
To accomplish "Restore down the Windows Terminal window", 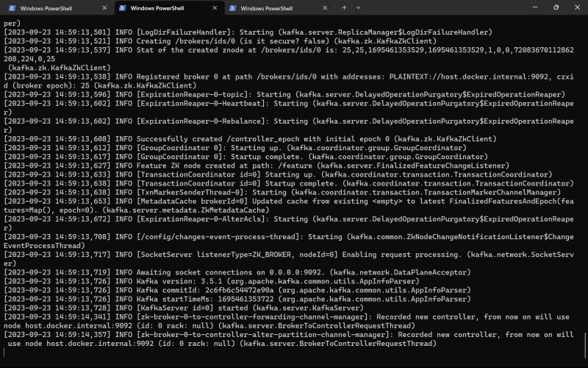I will click(x=556, y=7).
